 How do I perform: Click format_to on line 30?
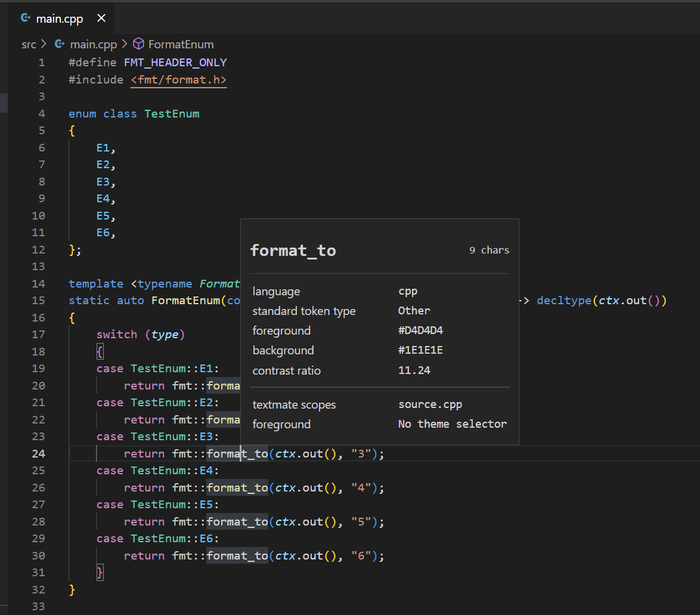point(237,555)
